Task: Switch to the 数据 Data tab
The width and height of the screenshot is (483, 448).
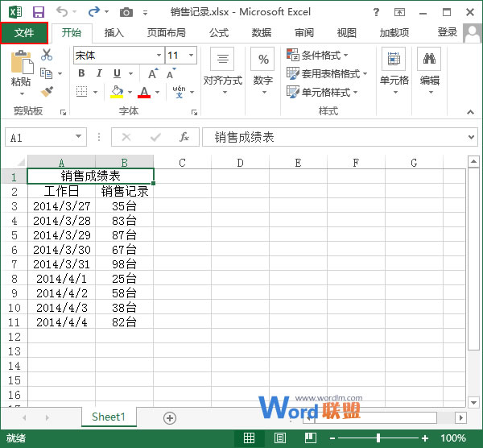Action: [262, 33]
